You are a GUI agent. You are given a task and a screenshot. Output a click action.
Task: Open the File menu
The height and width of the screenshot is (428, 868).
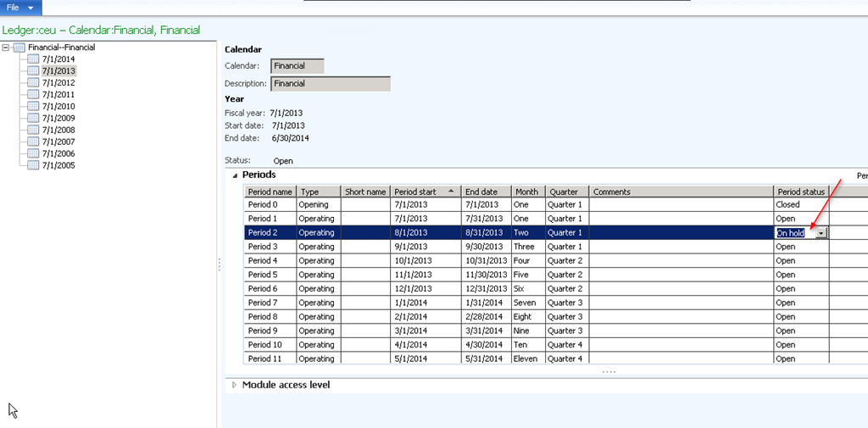(13, 8)
